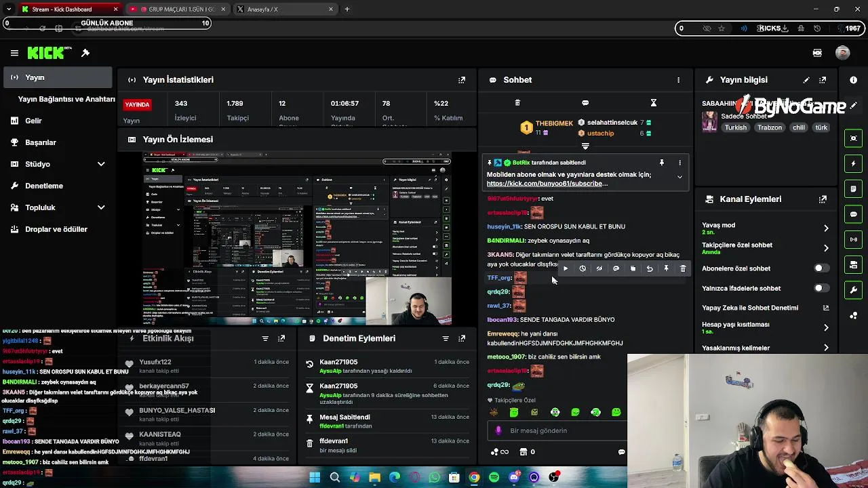Viewport: 868px width, 488px height.
Task: Open Yavaş mod settings
Action: (x=765, y=228)
